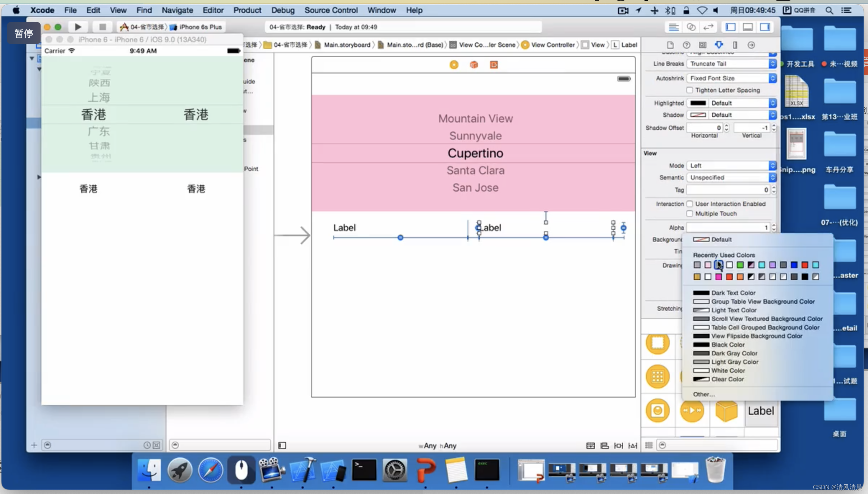Open the Size inspector

(735, 45)
